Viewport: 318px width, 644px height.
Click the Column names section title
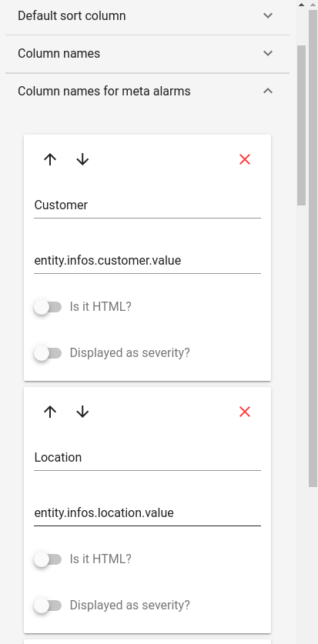59,53
